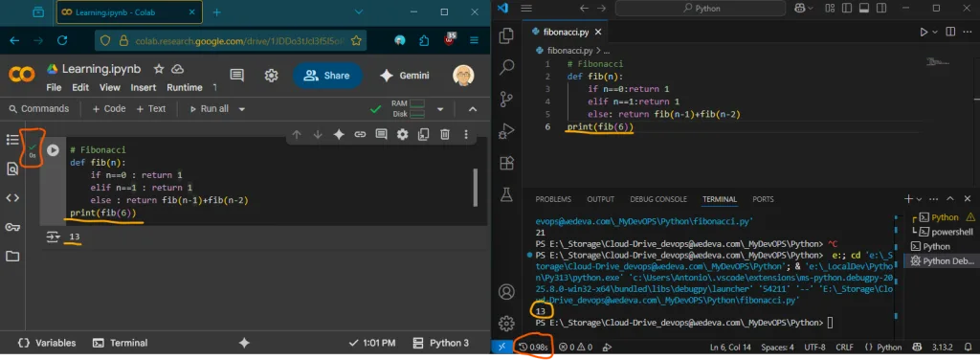980x360 pixels.
Task: Open VS Code Run and Debug view
Action: point(507,131)
